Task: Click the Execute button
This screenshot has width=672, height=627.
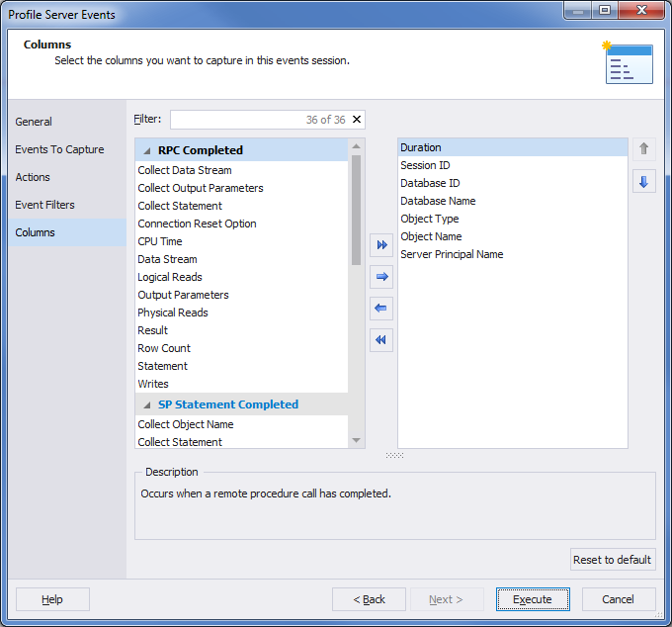Action: click(533, 599)
